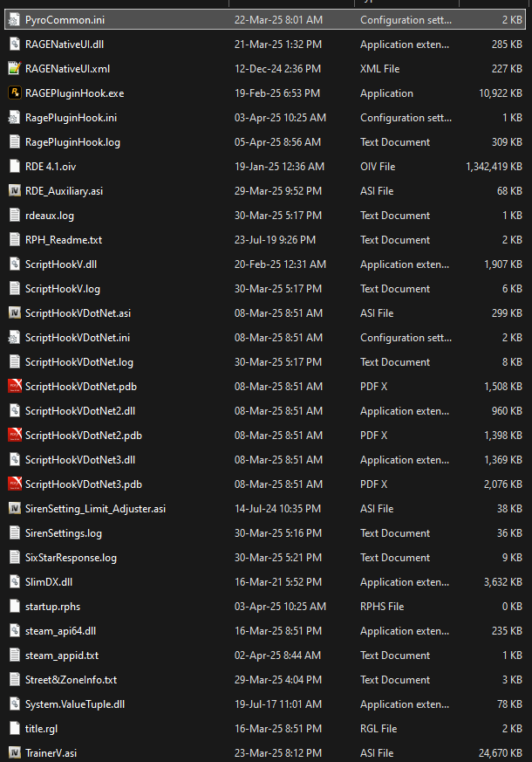Select the file name RAGEPluginHook.exe
The height and width of the screenshot is (762, 532).
click(74, 93)
